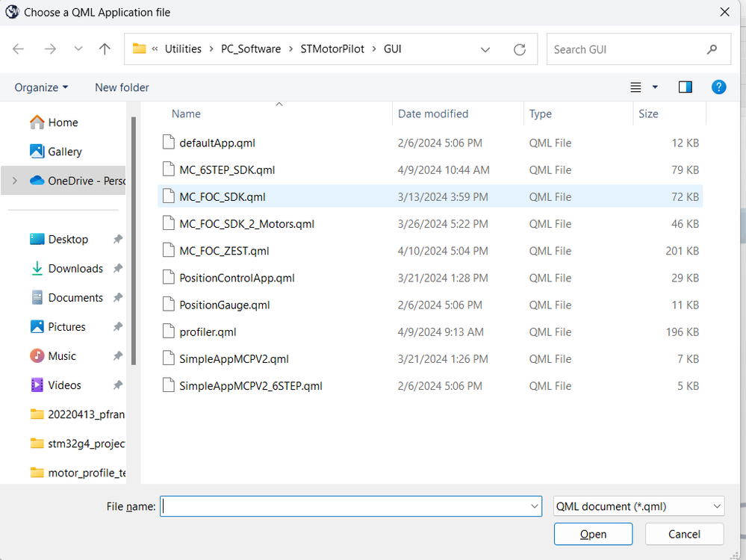Create a New folder
Screen dimensions: 746x560
(x=122, y=87)
